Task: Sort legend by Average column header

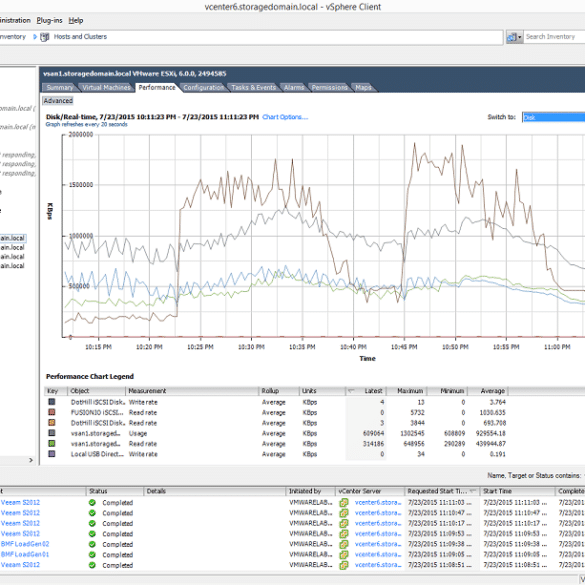Action: pyautogui.click(x=487, y=391)
